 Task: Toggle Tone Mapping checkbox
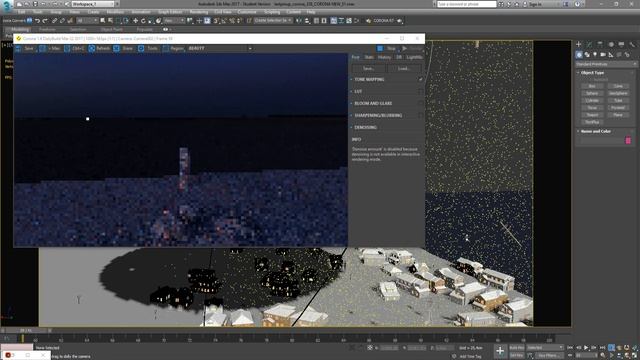click(x=420, y=80)
